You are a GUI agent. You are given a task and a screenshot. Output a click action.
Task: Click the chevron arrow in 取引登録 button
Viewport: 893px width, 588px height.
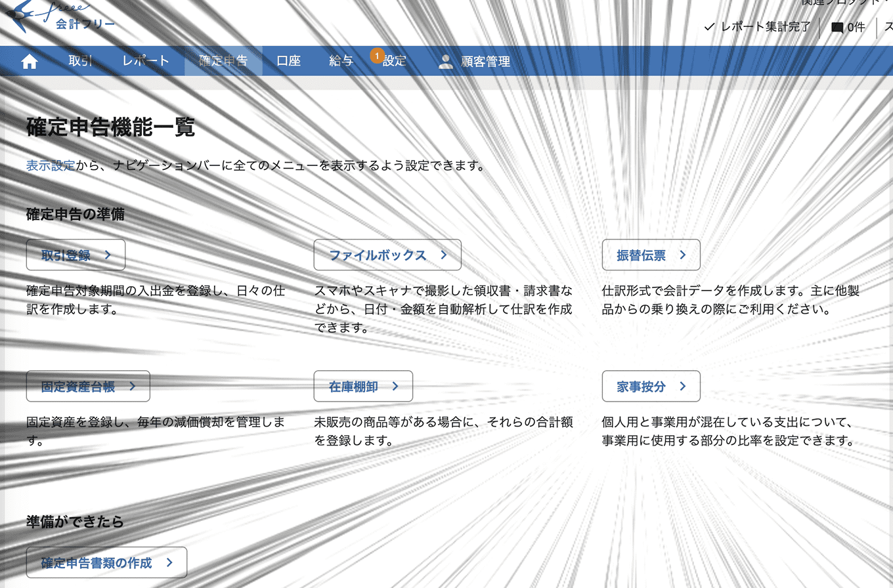pos(108,255)
